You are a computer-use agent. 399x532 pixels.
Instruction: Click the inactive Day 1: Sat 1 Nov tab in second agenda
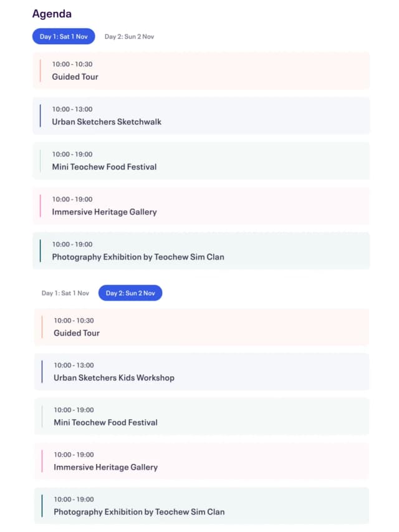coord(65,293)
